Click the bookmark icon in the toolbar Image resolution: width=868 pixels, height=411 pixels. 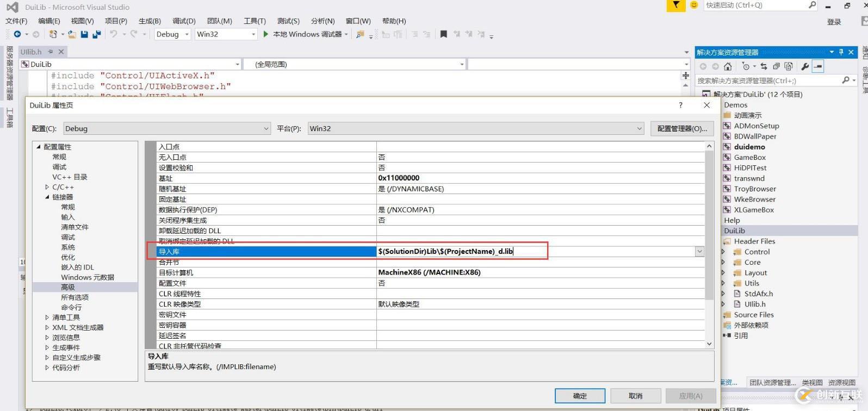click(x=443, y=34)
